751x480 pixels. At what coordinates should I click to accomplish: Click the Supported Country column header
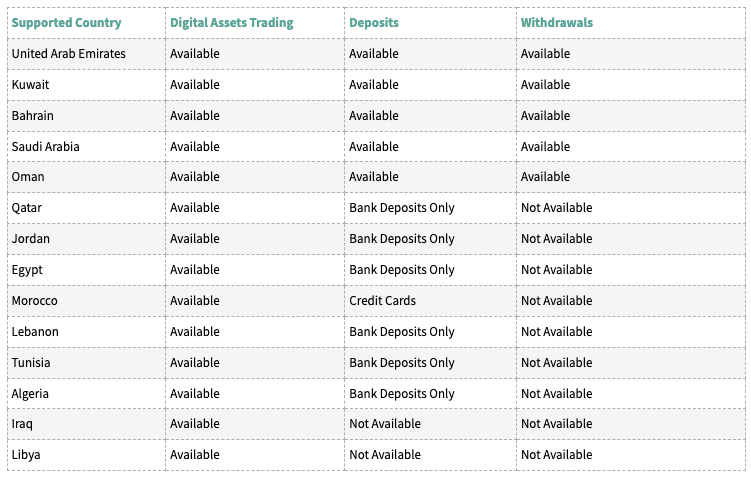point(67,23)
